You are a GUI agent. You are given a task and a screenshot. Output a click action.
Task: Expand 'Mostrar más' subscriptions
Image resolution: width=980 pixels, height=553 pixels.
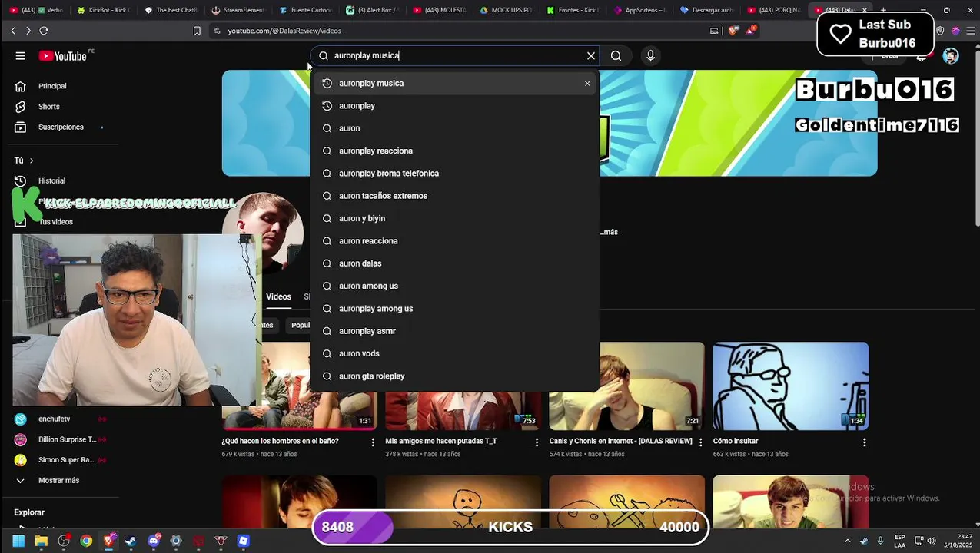pos(60,481)
